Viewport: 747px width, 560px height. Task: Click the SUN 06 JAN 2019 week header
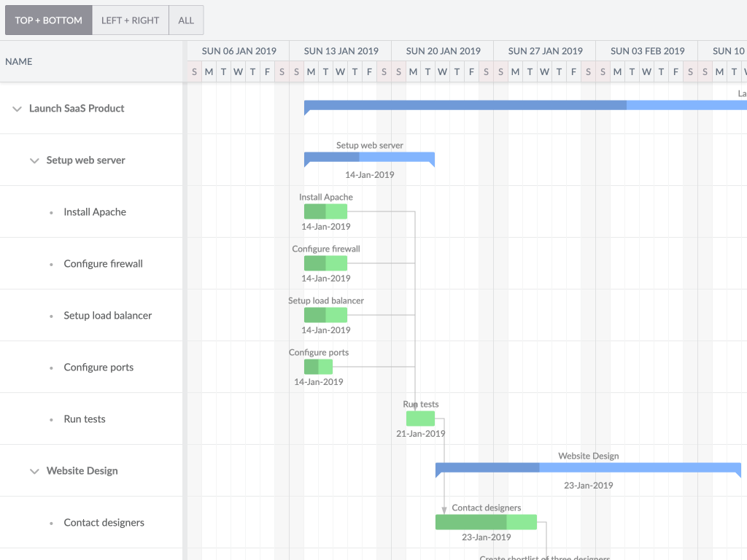point(239,51)
